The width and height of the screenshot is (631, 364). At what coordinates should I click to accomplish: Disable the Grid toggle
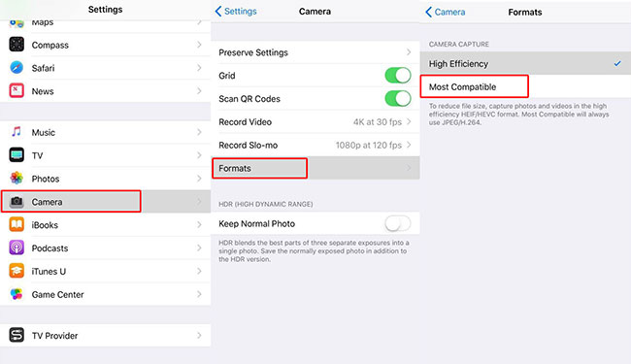pyautogui.click(x=398, y=75)
